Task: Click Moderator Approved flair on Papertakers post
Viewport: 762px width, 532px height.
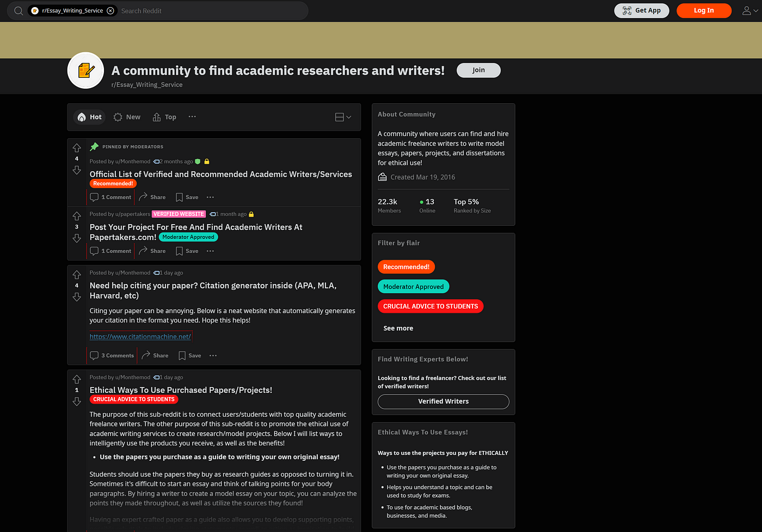Action: [x=188, y=237]
